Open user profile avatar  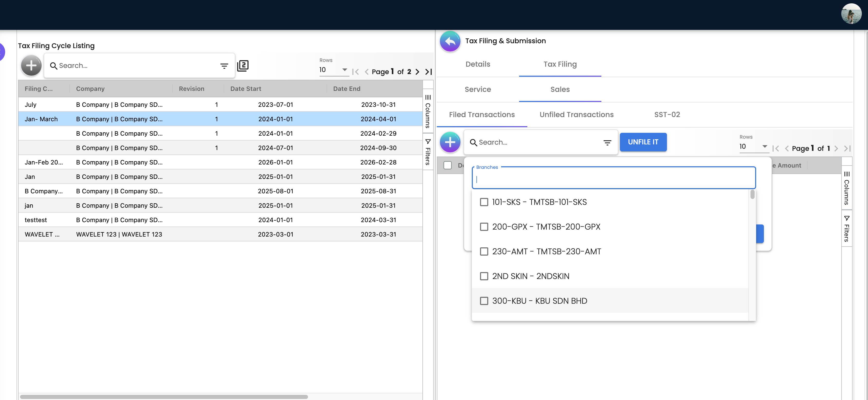click(x=851, y=14)
